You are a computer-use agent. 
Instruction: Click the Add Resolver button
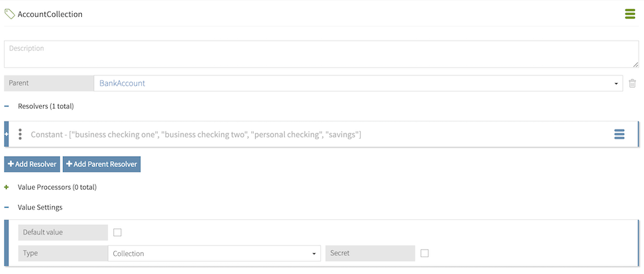(32, 164)
